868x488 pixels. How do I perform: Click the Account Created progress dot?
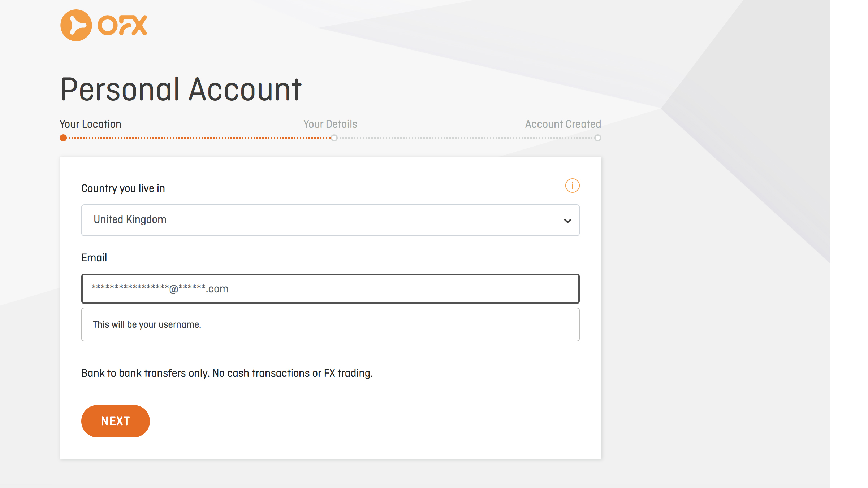click(x=598, y=138)
